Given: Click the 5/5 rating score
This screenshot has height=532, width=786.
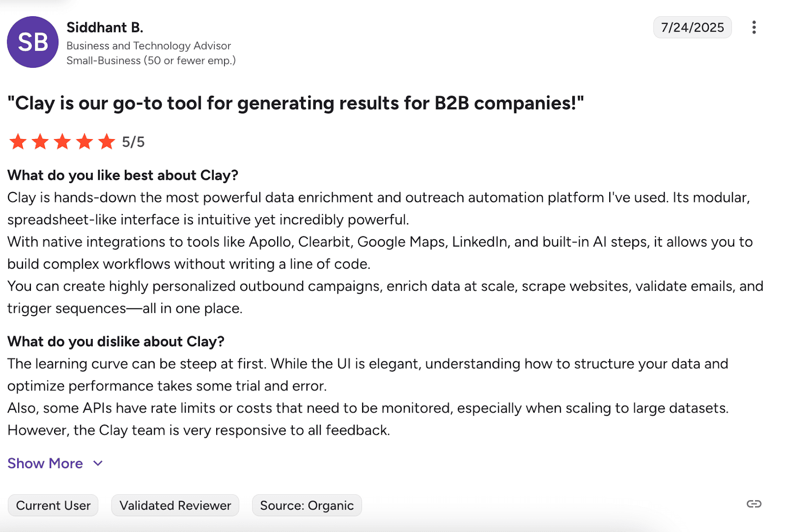Looking at the screenshot, I should (x=133, y=142).
